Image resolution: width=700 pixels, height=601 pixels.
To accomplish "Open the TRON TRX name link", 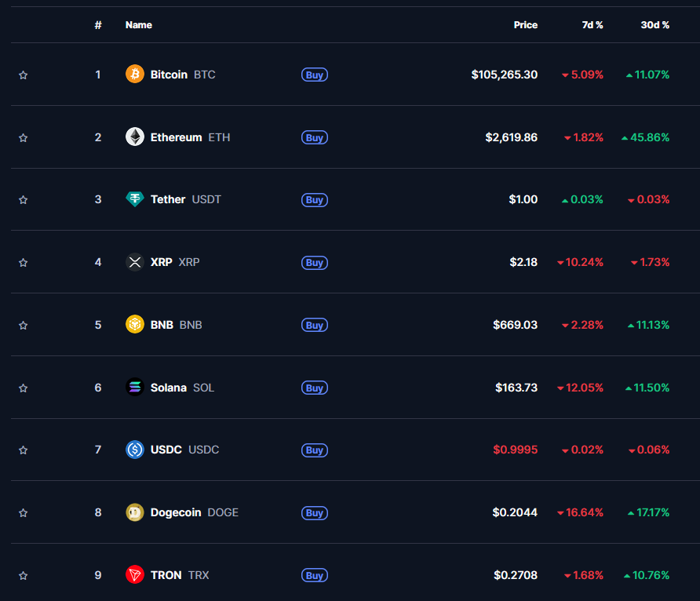I will [180, 575].
